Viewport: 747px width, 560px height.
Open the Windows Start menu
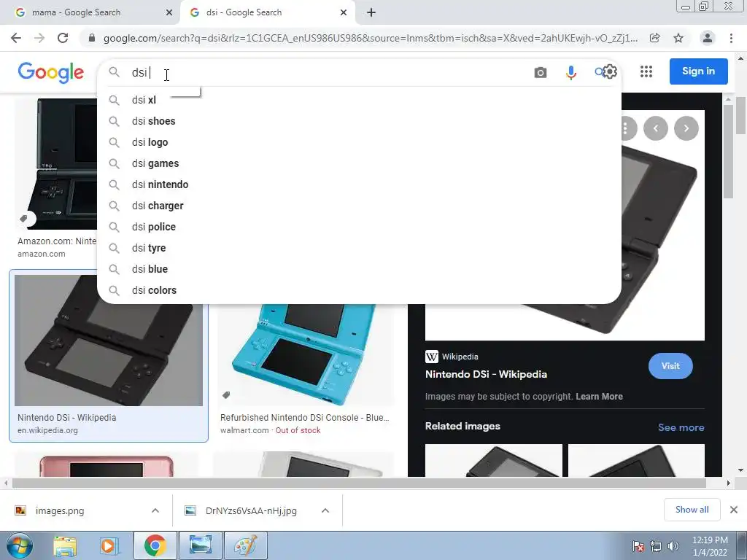point(18,545)
